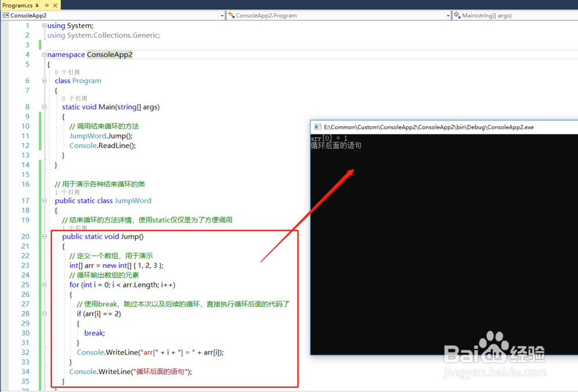Click the 'class Program' declaration

point(78,81)
